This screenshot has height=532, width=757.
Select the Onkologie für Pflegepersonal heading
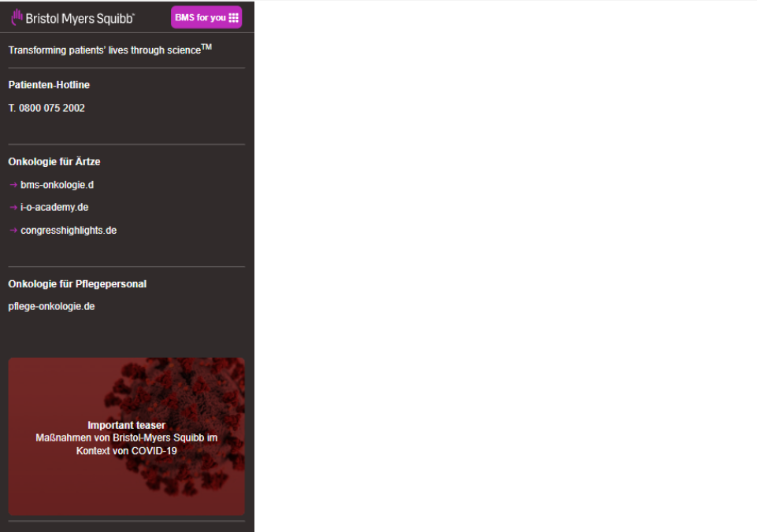[x=77, y=284]
